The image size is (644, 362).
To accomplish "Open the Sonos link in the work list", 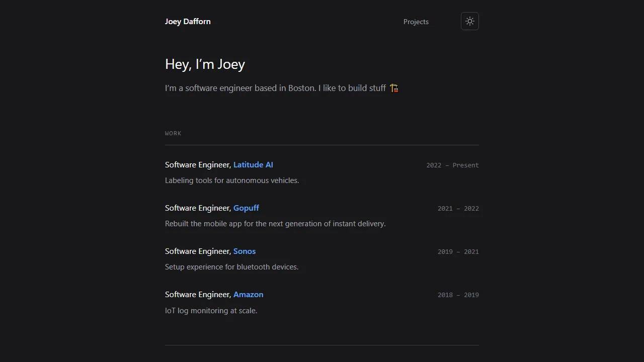I will click(x=245, y=251).
